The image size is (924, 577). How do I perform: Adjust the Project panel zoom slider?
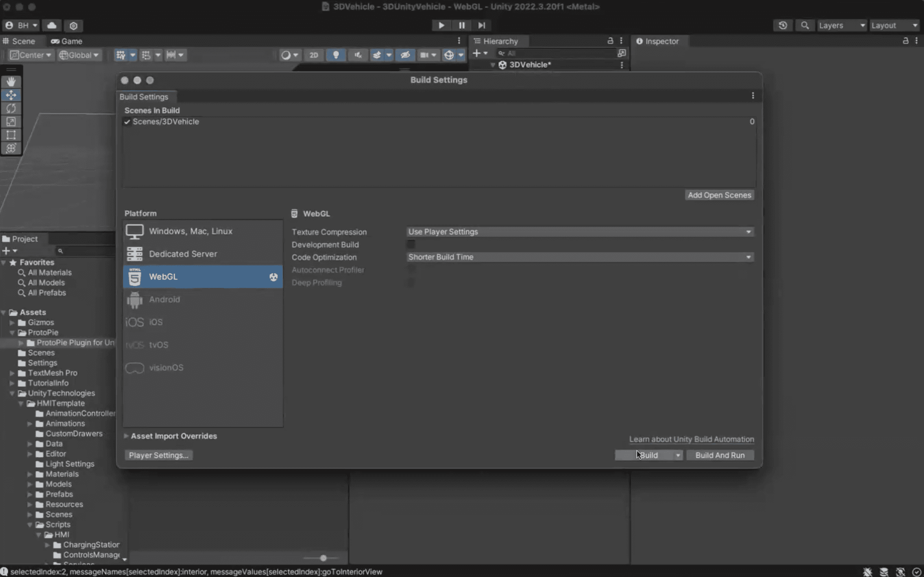tap(322, 558)
